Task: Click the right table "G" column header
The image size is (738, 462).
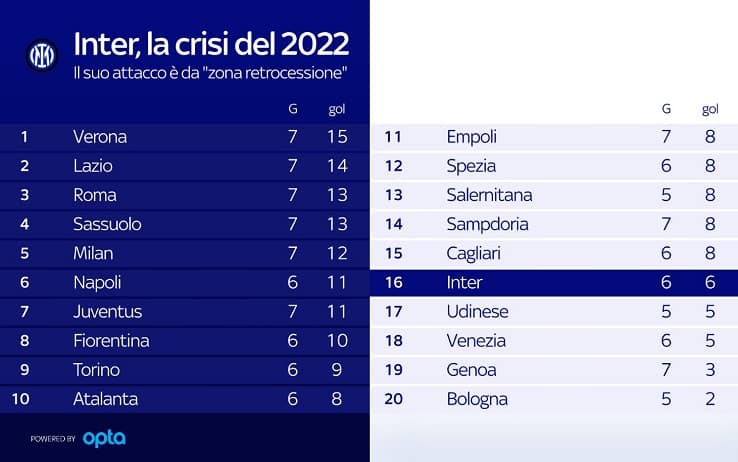Action: 666,109
